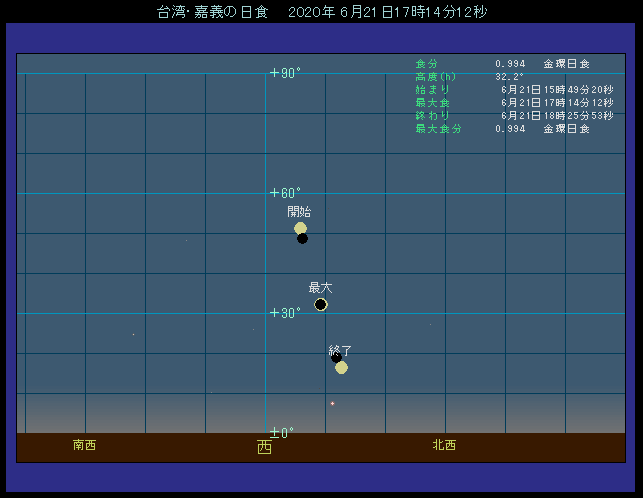Click the 始まり time row label
Screen dimensions: 643x498
[433, 90]
